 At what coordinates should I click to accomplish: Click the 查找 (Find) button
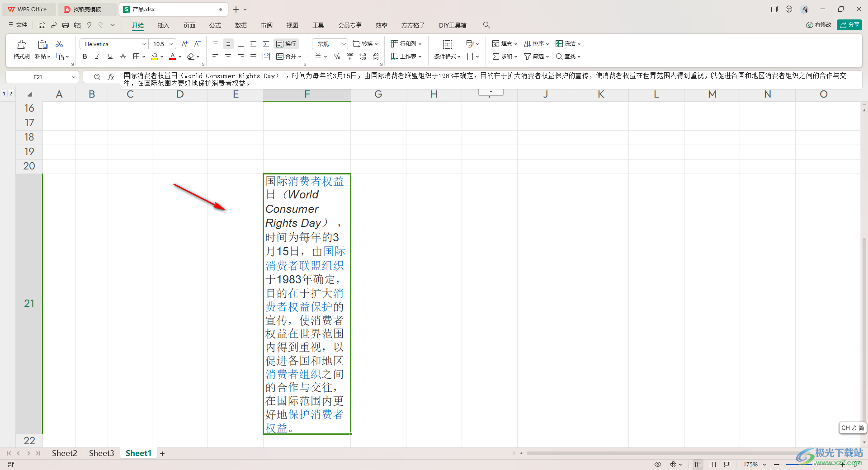[x=568, y=56]
